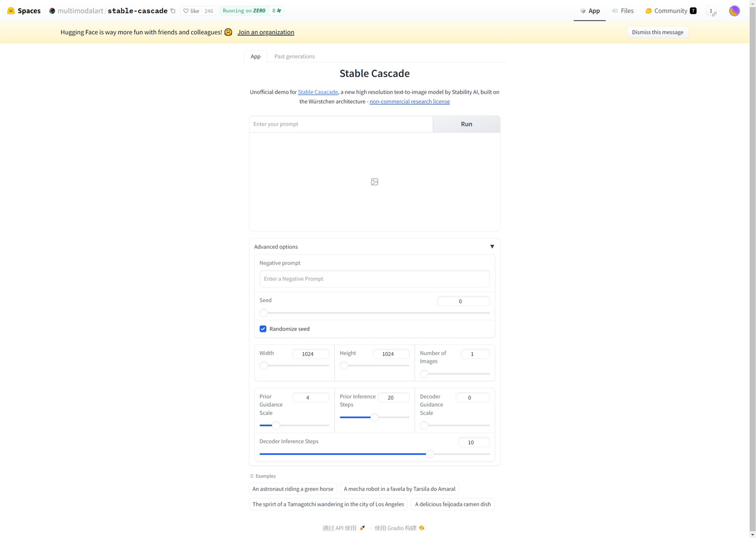Click the Use via API footer link
The height and width of the screenshot is (538, 756).
tap(344, 528)
